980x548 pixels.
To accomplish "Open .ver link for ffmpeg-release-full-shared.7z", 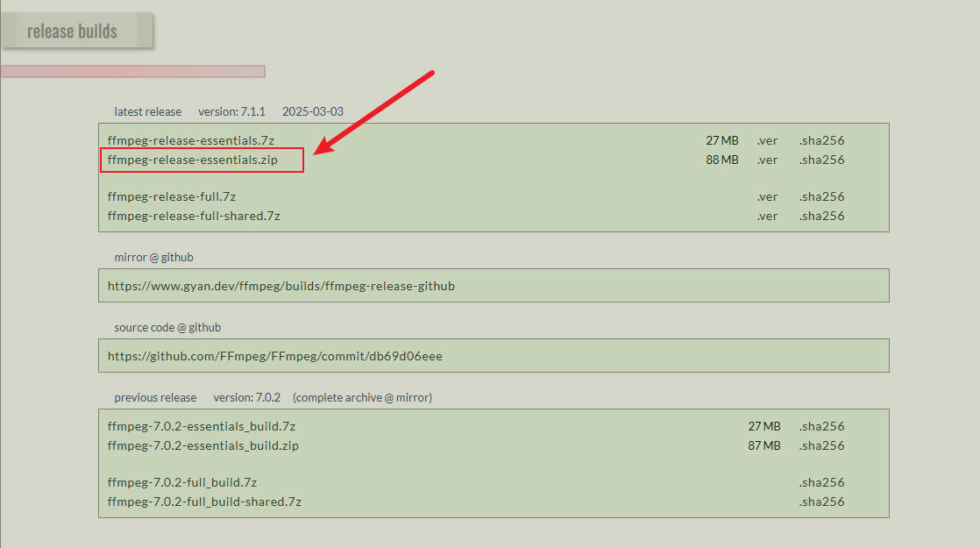I will click(x=768, y=217).
